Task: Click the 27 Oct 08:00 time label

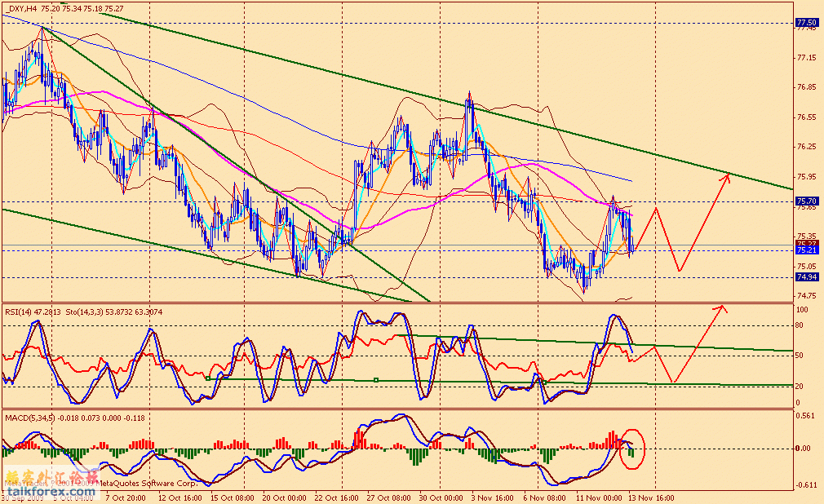Action: pyautogui.click(x=389, y=497)
